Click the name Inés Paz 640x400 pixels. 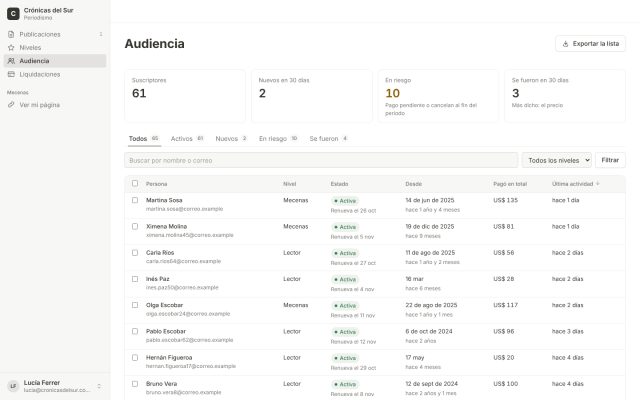[x=158, y=279]
